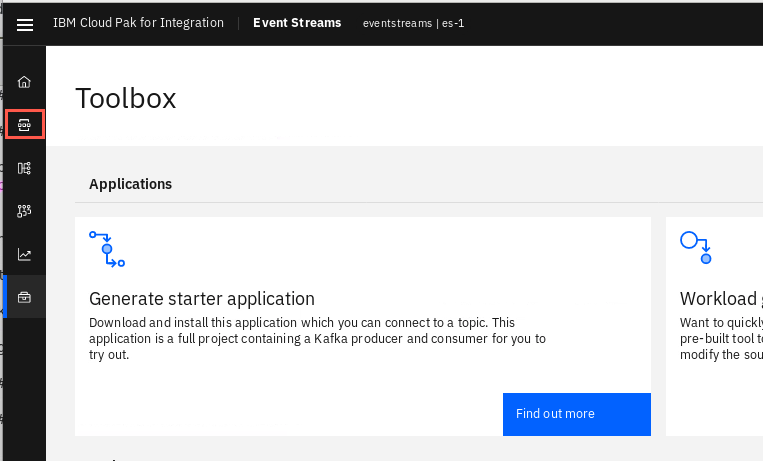Open Topics from the highlighted sidebar icon
763x461 pixels.
tap(24, 125)
